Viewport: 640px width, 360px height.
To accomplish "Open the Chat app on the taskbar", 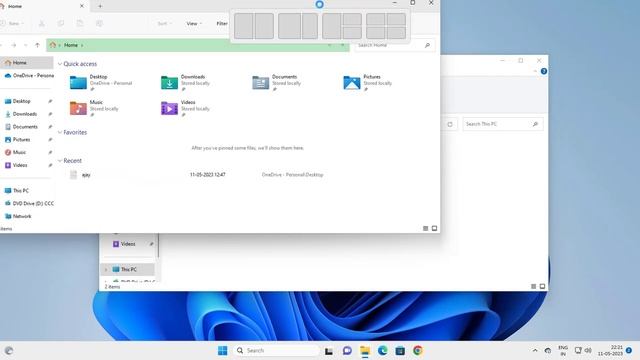I will 347,351.
